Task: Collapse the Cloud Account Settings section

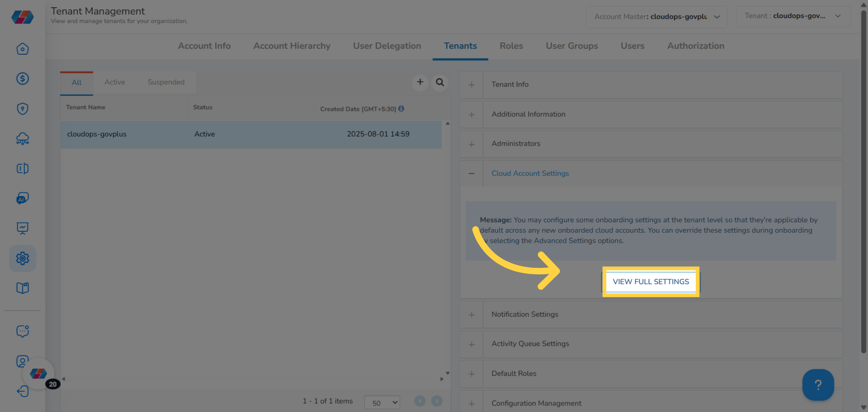Action: [471, 173]
